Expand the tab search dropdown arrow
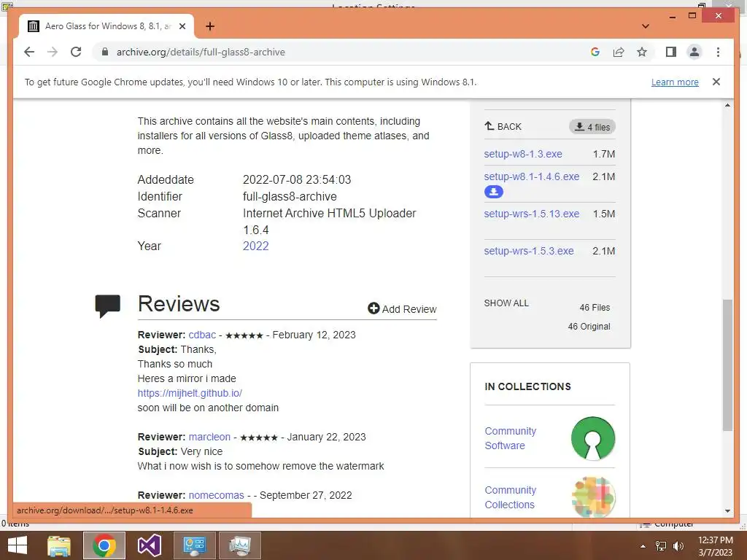747x560 pixels. [x=646, y=26]
